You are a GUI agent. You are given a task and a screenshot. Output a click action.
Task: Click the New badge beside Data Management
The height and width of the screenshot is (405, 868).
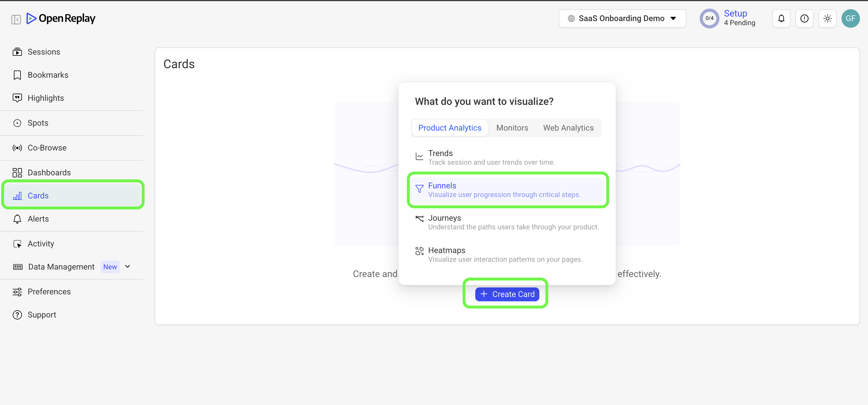click(x=110, y=267)
